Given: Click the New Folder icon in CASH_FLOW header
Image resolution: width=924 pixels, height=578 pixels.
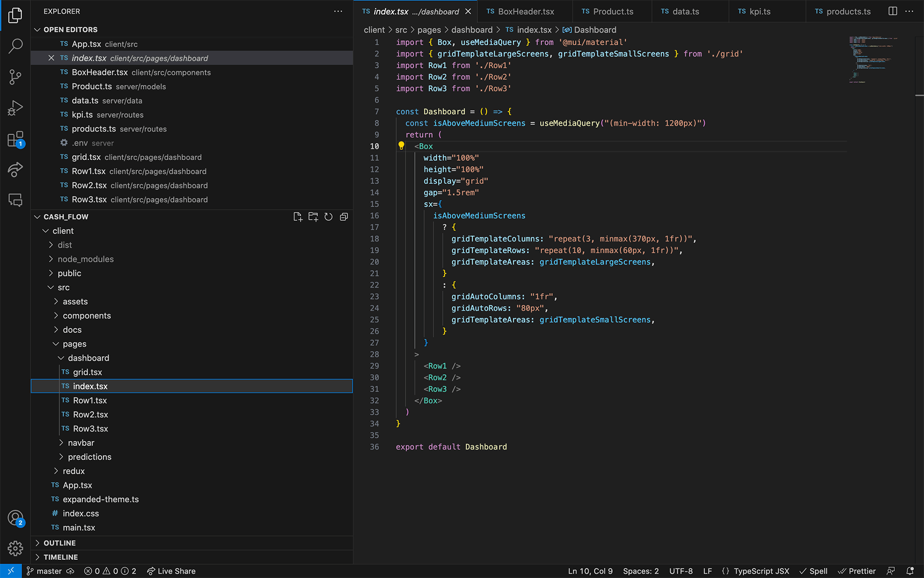Looking at the screenshot, I should (313, 217).
